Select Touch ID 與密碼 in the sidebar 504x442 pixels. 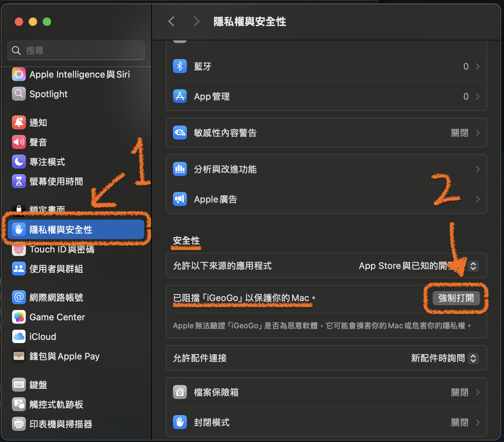coord(62,249)
